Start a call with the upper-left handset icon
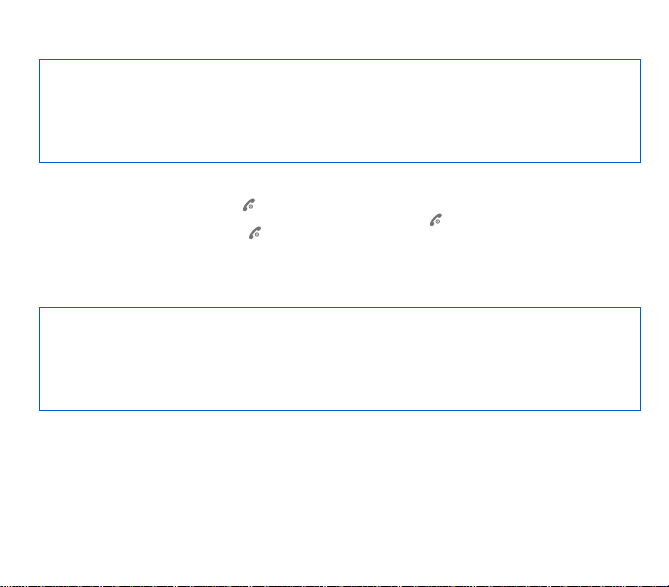This screenshot has height=587, width=669. (x=249, y=205)
